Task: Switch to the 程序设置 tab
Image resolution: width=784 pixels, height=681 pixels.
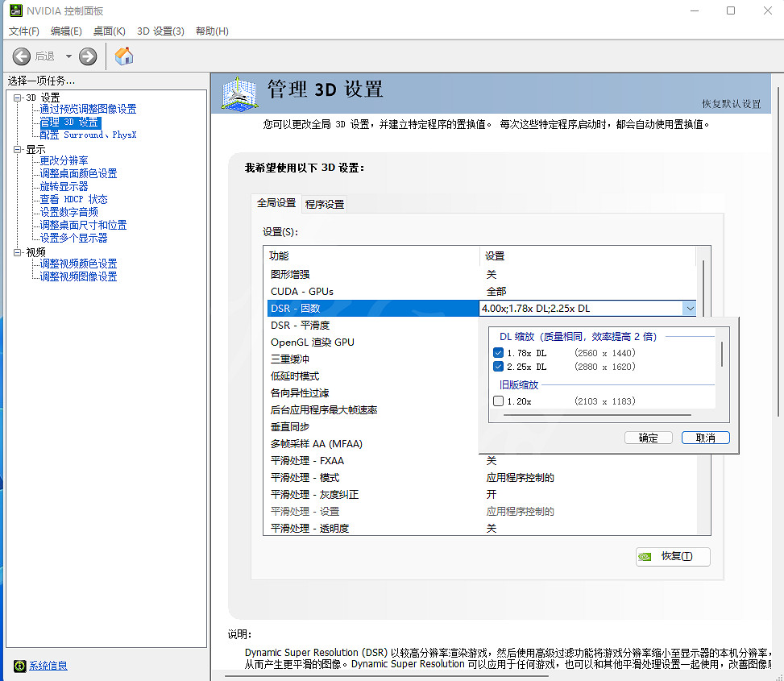Action: [x=325, y=205]
